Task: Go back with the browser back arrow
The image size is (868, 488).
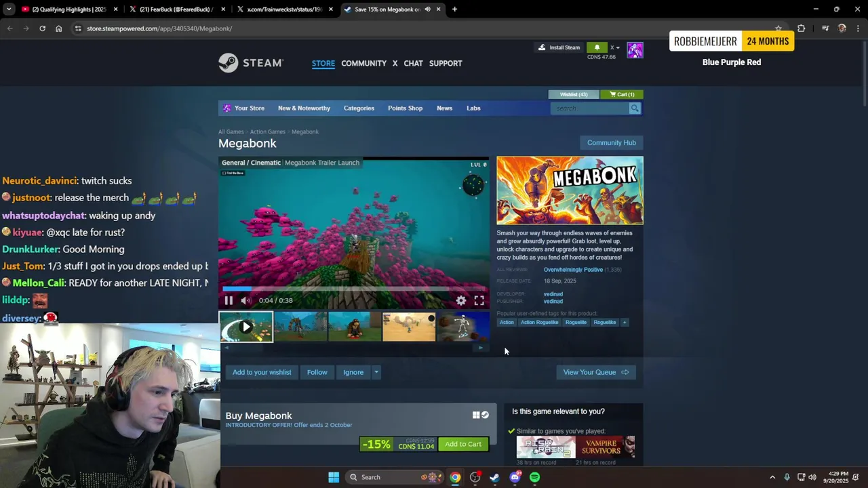Action: pos(9,28)
